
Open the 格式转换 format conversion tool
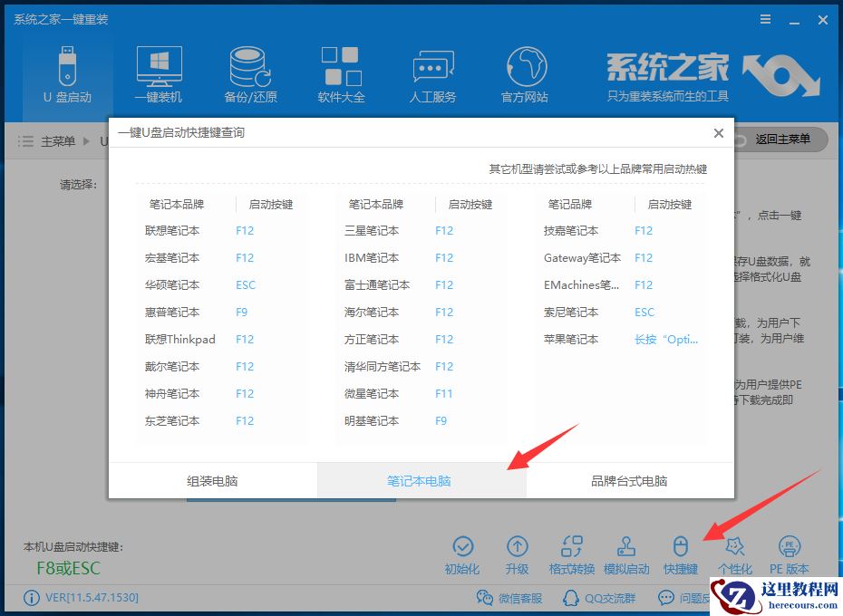coord(572,553)
